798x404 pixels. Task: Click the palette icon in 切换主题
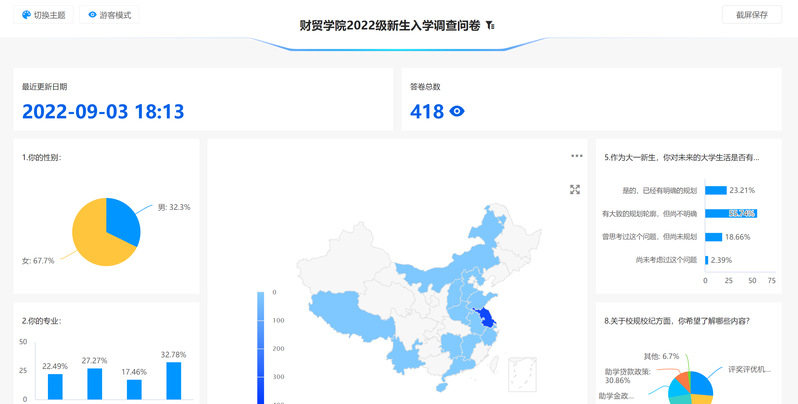(26, 15)
